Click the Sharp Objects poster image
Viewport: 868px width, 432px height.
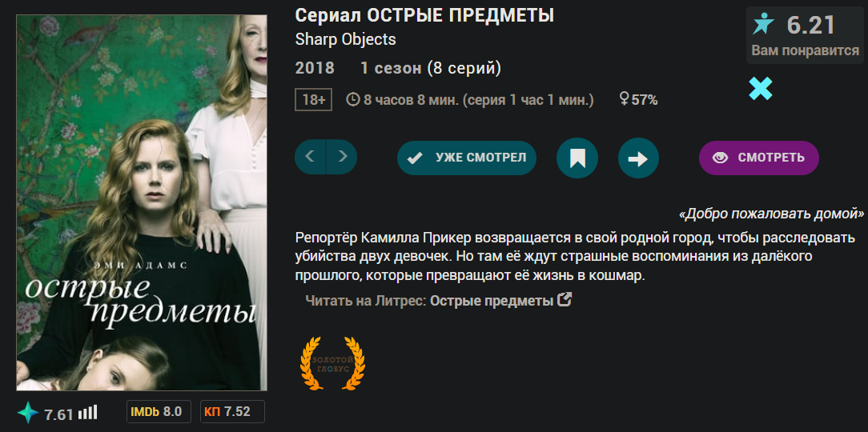(x=142, y=202)
